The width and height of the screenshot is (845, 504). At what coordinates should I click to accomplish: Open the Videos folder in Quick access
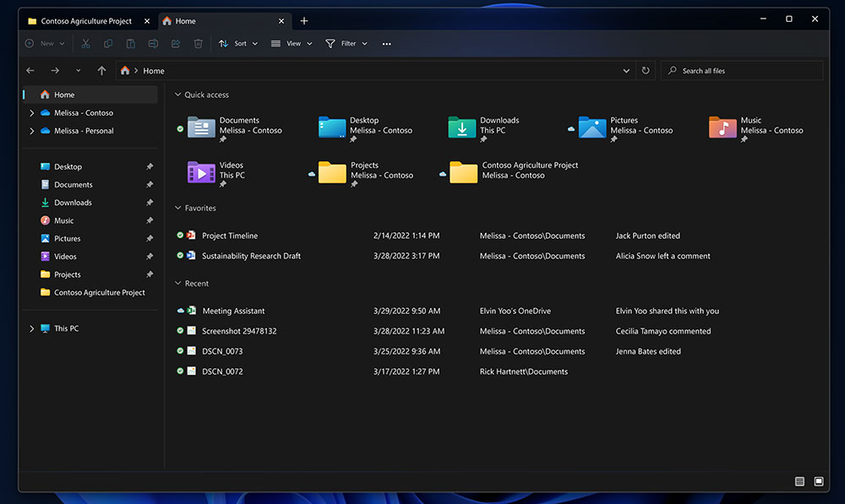pos(201,171)
